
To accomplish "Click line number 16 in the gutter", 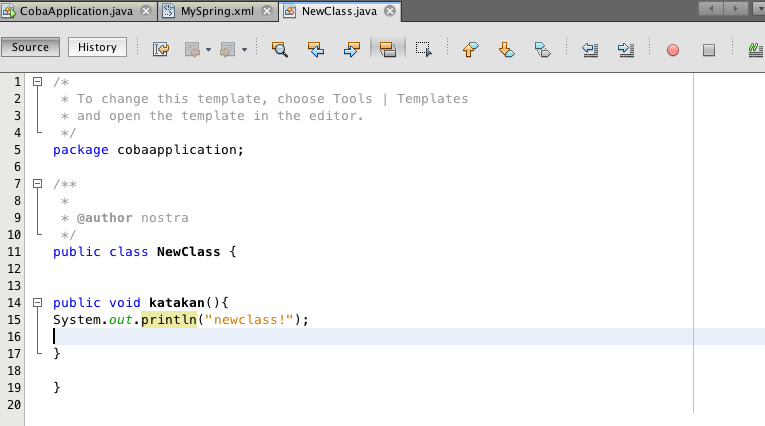I will click(14, 337).
